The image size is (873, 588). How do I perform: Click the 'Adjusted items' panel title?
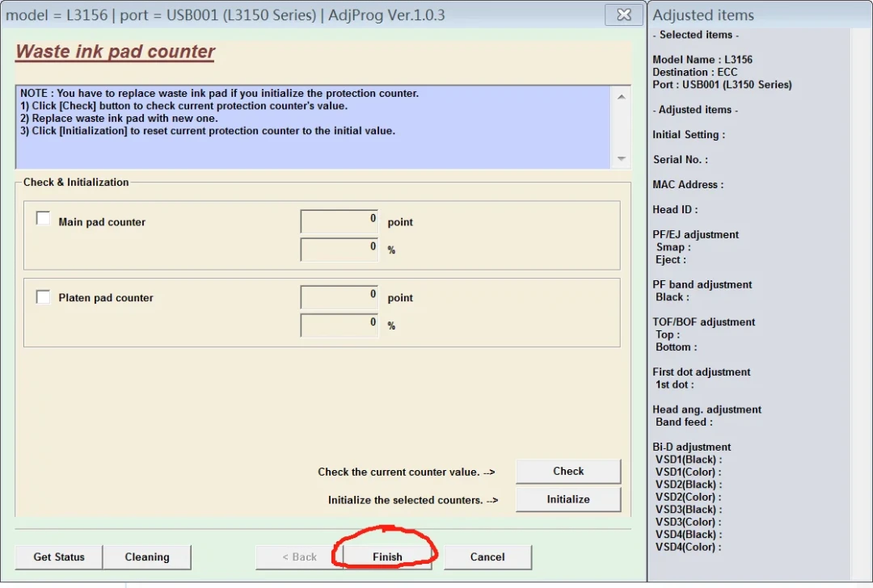pos(703,15)
